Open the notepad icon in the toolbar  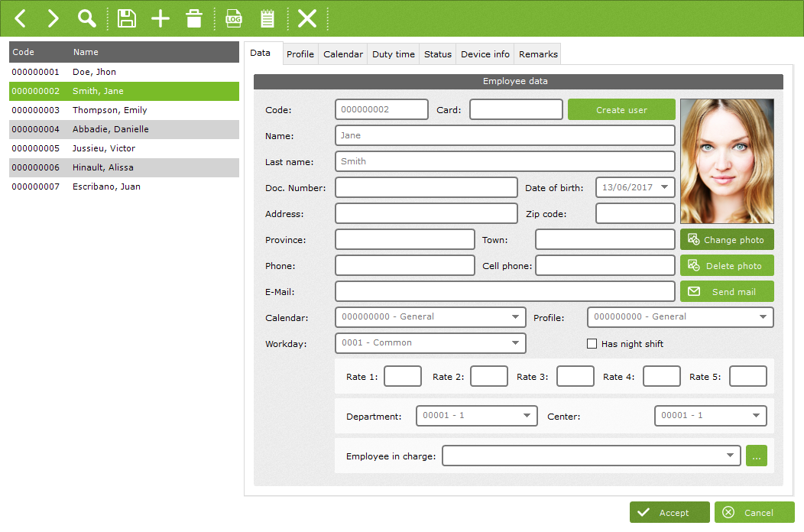pos(267,18)
